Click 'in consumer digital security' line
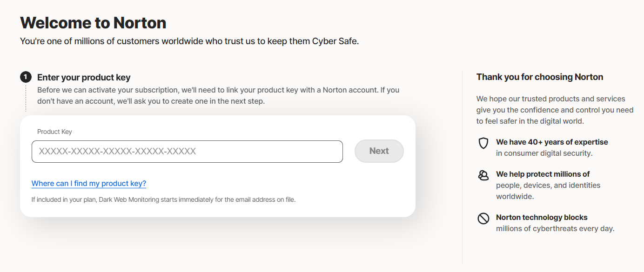644x272 pixels. [544, 153]
